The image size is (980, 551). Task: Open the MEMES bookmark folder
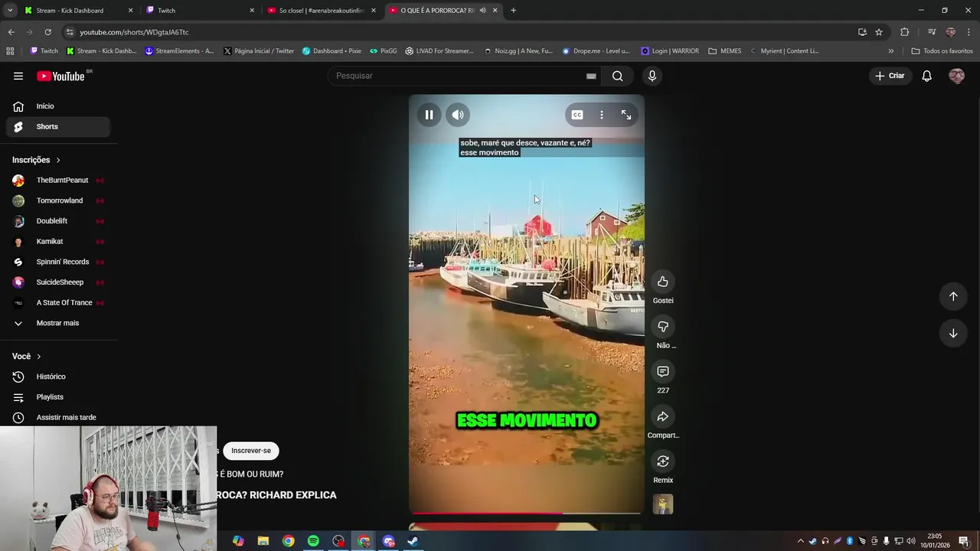[724, 51]
